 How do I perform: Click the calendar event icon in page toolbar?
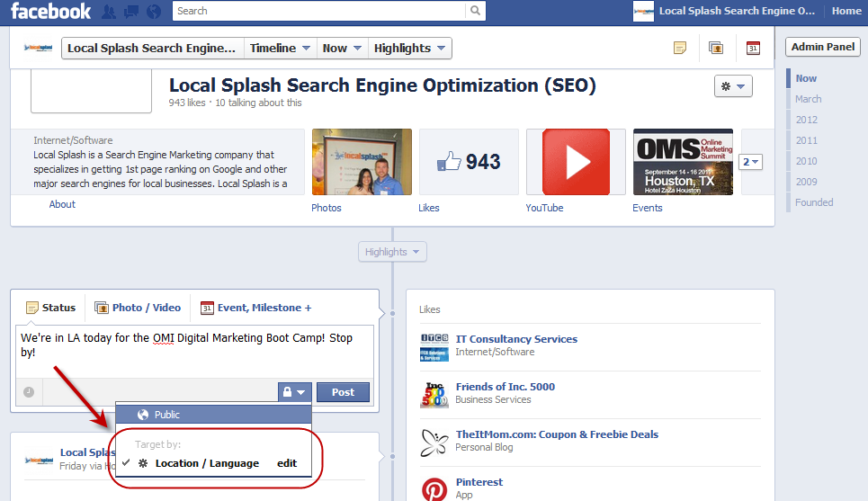point(753,49)
